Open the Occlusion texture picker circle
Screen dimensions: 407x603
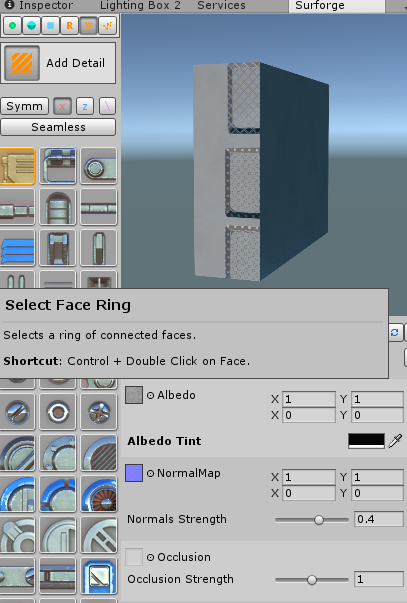150,557
